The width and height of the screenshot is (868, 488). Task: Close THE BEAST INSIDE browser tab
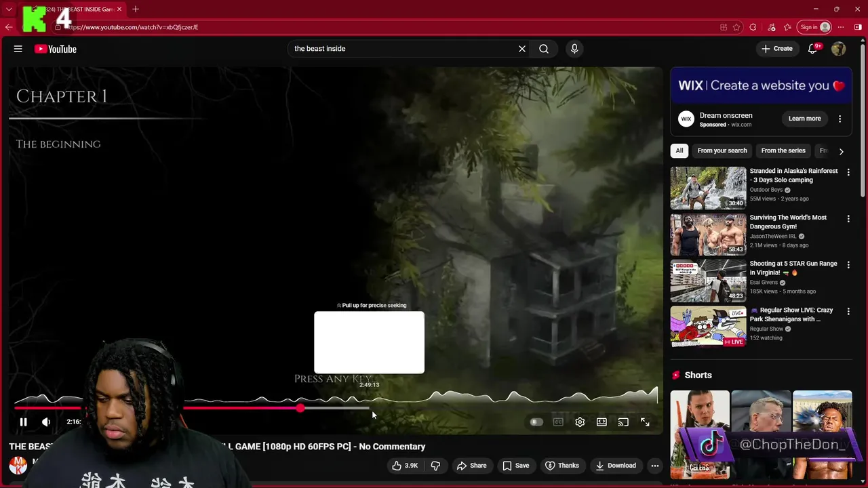[x=119, y=9]
